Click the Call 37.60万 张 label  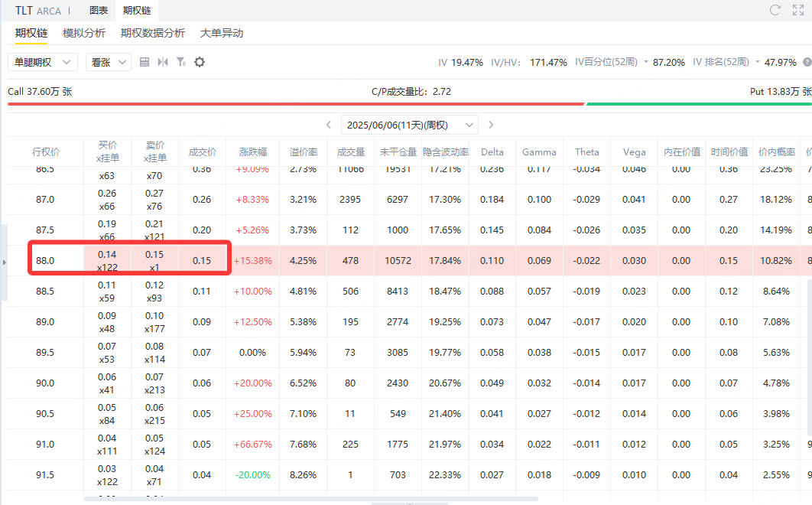tap(40, 92)
